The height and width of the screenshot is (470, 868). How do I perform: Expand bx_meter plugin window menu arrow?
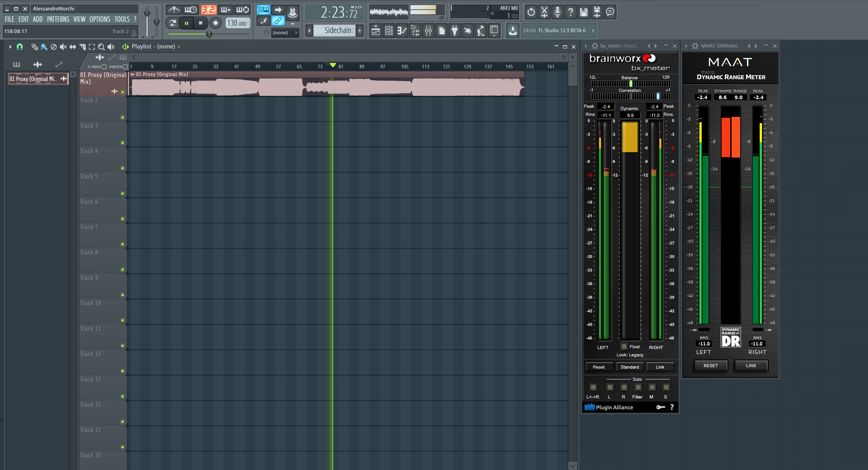pos(586,46)
